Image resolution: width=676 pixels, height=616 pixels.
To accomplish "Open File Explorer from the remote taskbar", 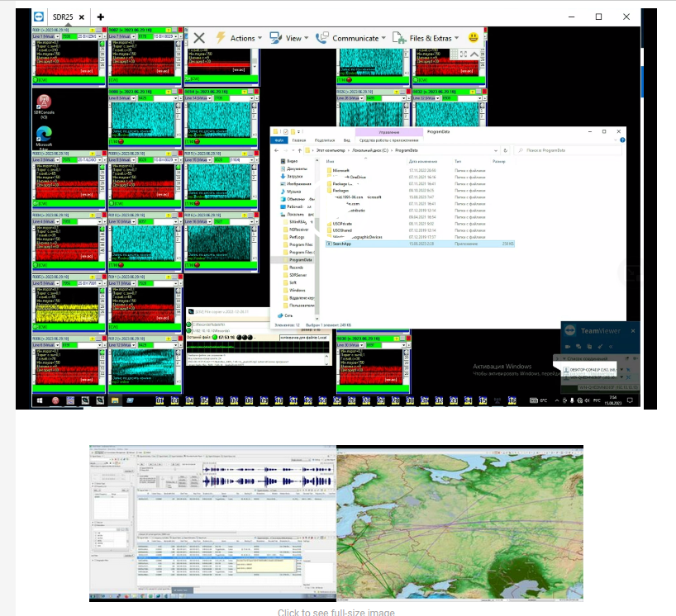I will tap(115, 400).
